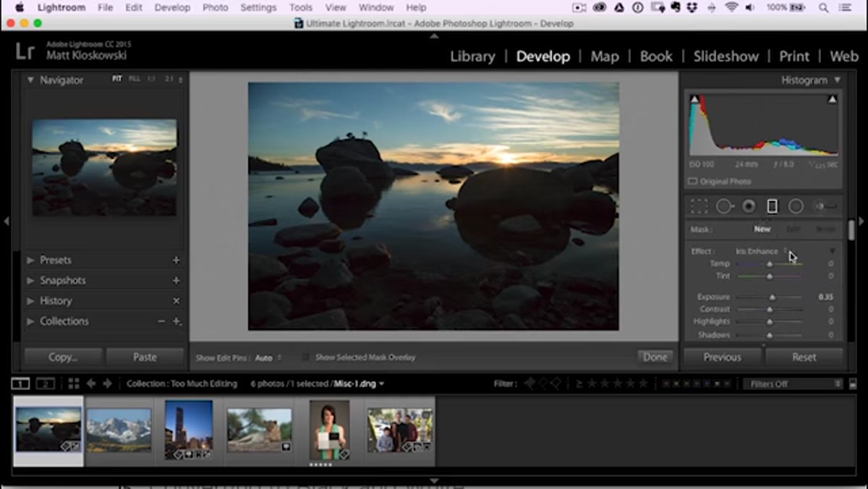Open the Wi-Fi status menu

coord(731,7)
